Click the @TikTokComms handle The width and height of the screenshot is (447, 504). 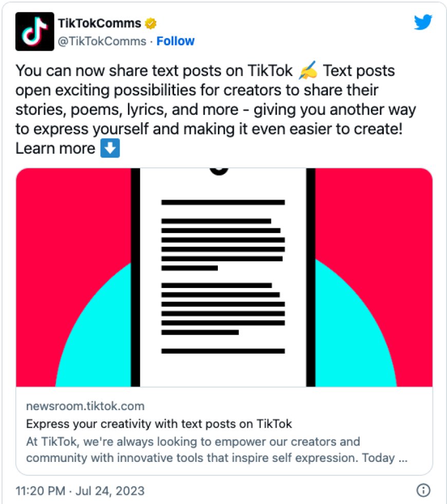[x=102, y=41]
